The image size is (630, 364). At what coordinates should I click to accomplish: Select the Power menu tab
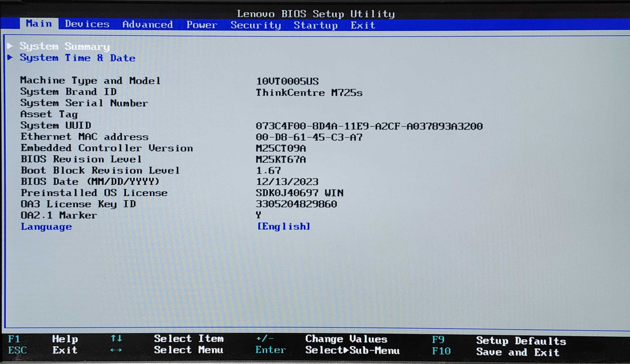coord(202,24)
